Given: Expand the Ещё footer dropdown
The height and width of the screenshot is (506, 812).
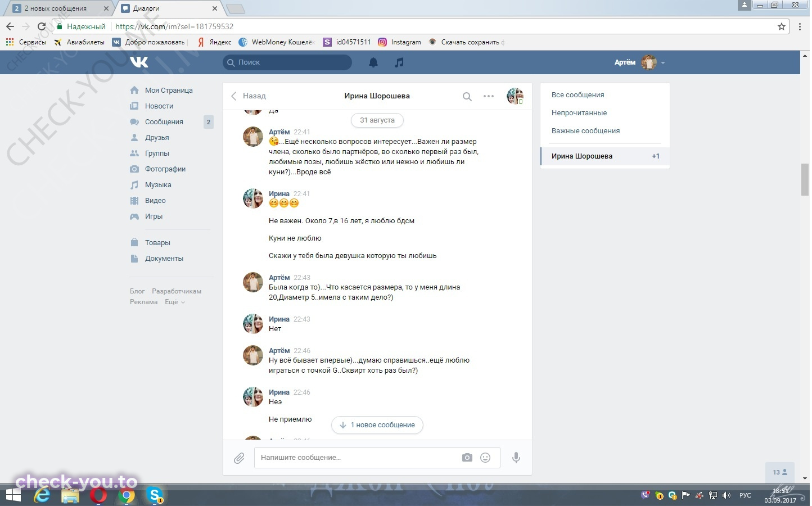Looking at the screenshot, I should [x=174, y=302].
